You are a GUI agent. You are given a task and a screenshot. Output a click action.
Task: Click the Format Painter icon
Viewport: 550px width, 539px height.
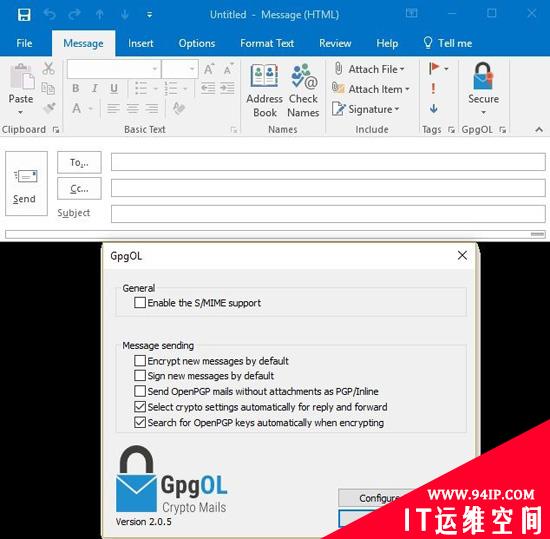(49, 108)
